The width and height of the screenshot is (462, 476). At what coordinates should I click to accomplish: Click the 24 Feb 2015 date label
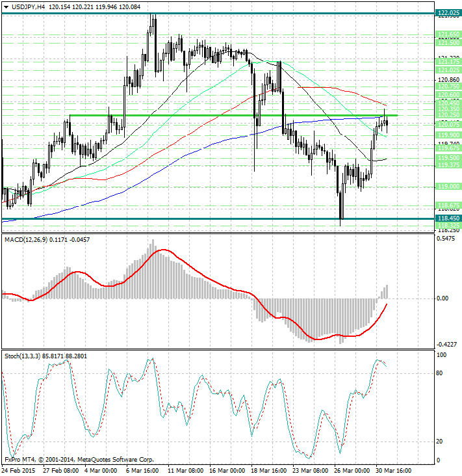pos(19,471)
